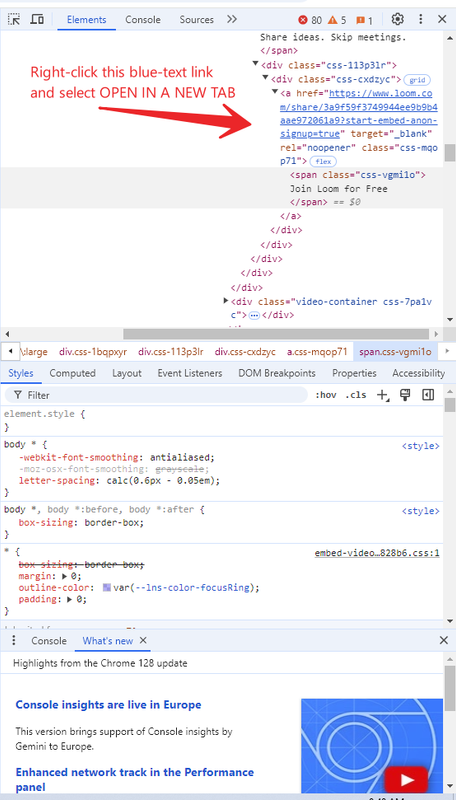This screenshot has width=456, height=800.
Task: Close the DevTools panel
Action: tap(442, 19)
